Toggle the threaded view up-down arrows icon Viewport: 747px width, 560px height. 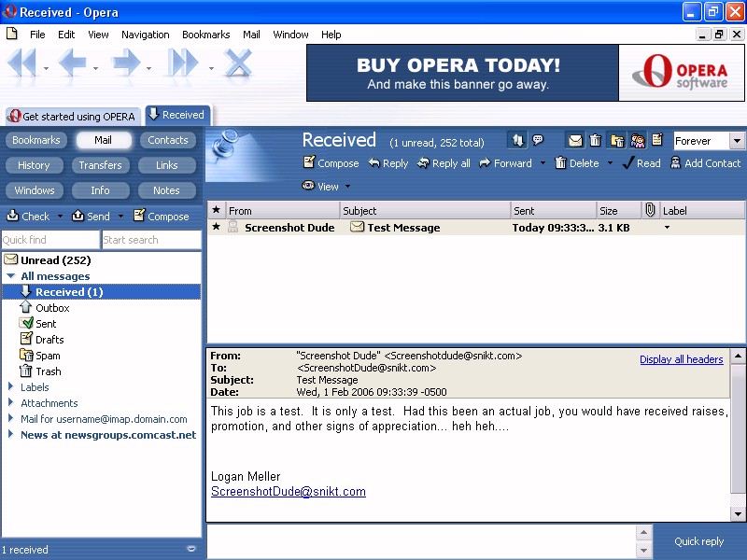pyautogui.click(x=518, y=140)
